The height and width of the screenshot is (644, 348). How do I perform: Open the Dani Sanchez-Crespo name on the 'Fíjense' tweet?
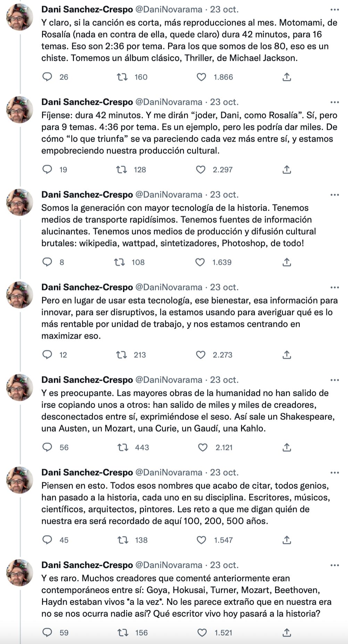point(87,102)
